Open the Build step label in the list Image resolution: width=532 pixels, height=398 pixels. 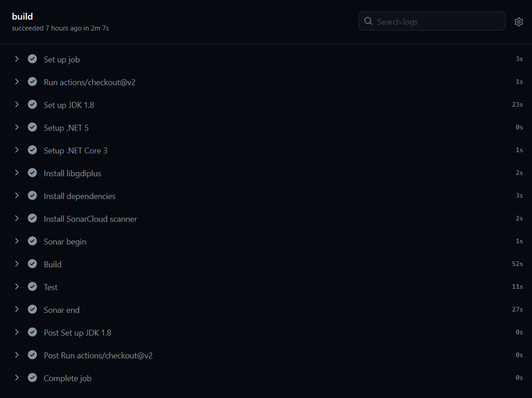point(52,265)
